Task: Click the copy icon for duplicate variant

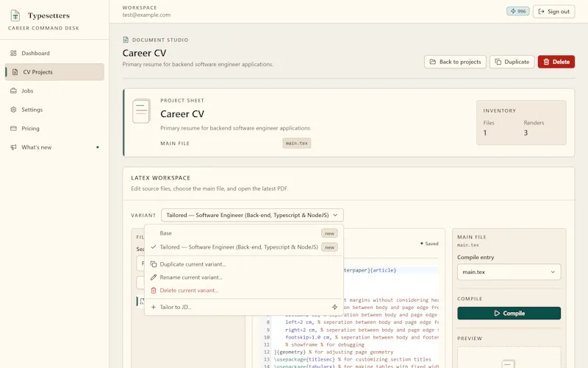Action: [154, 264]
